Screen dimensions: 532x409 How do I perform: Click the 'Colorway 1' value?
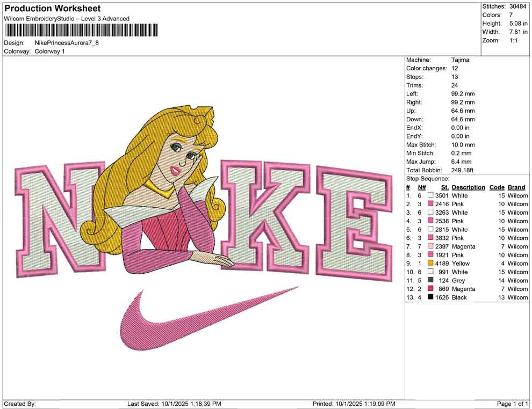49,51
